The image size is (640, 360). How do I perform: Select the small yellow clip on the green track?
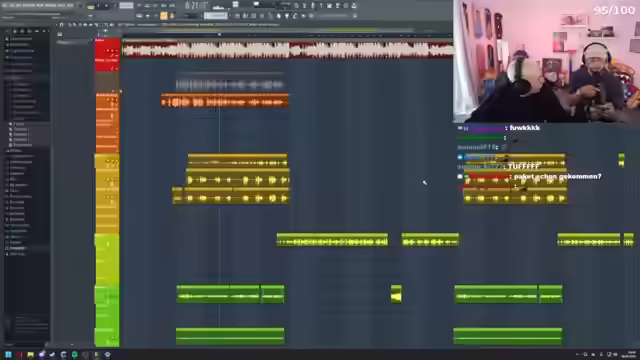396,294
